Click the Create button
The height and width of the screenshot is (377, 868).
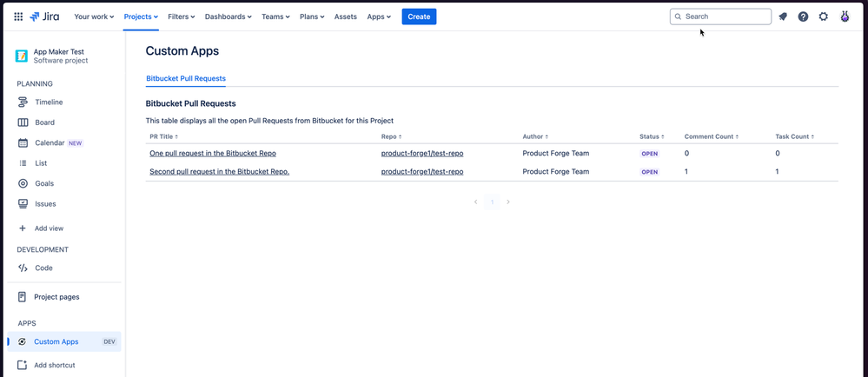point(419,17)
